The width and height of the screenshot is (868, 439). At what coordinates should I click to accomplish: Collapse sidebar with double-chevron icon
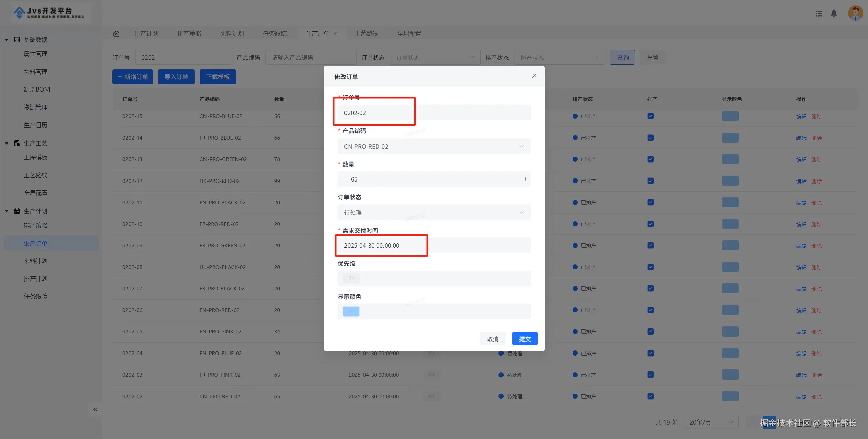point(95,409)
